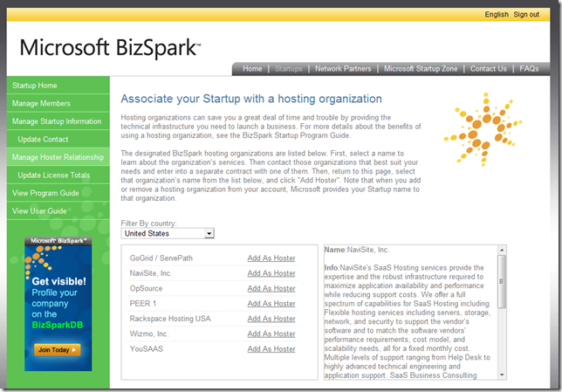Open the Filter By country dropdown
This screenshot has width=562, height=392.
pyautogui.click(x=168, y=233)
